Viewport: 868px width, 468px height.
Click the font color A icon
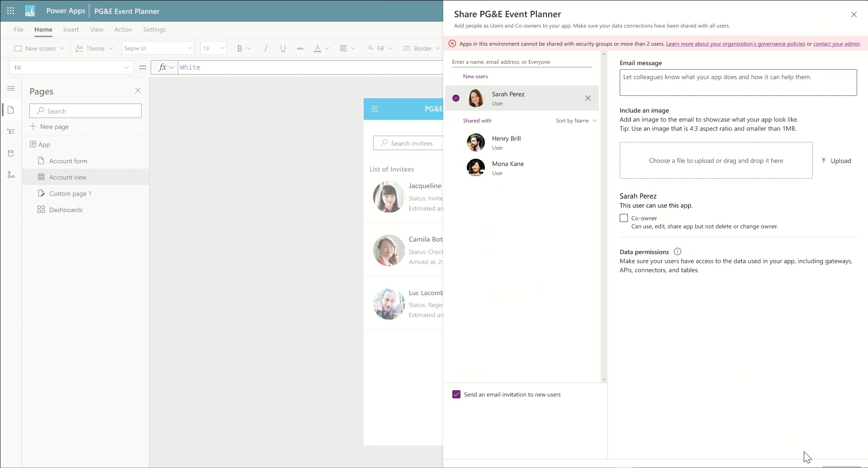point(318,48)
